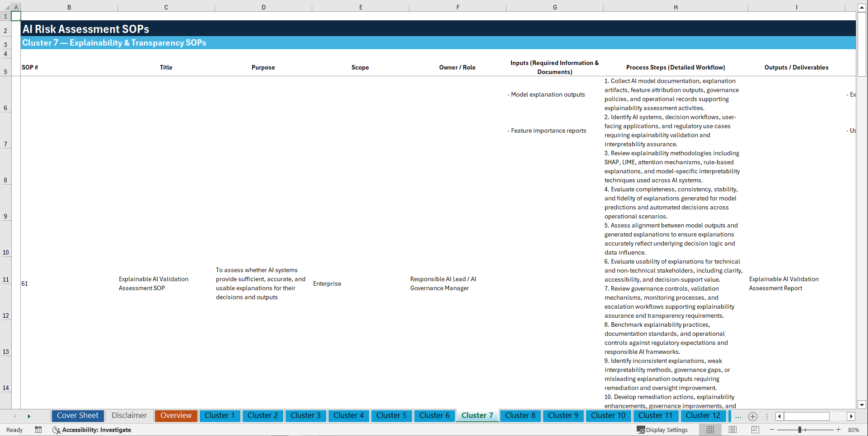Click vertical scrollbar up arrow

coord(862,7)
